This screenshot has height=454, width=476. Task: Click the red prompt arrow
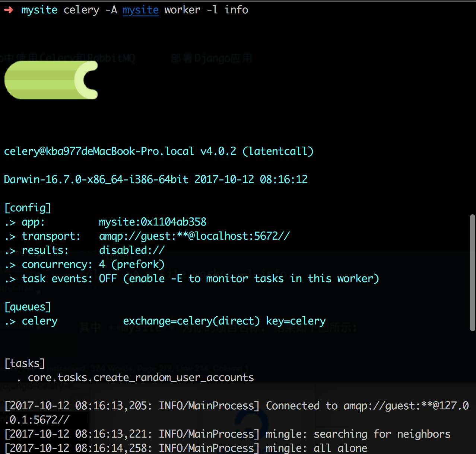pyautogui.click(x=9, y=10)
